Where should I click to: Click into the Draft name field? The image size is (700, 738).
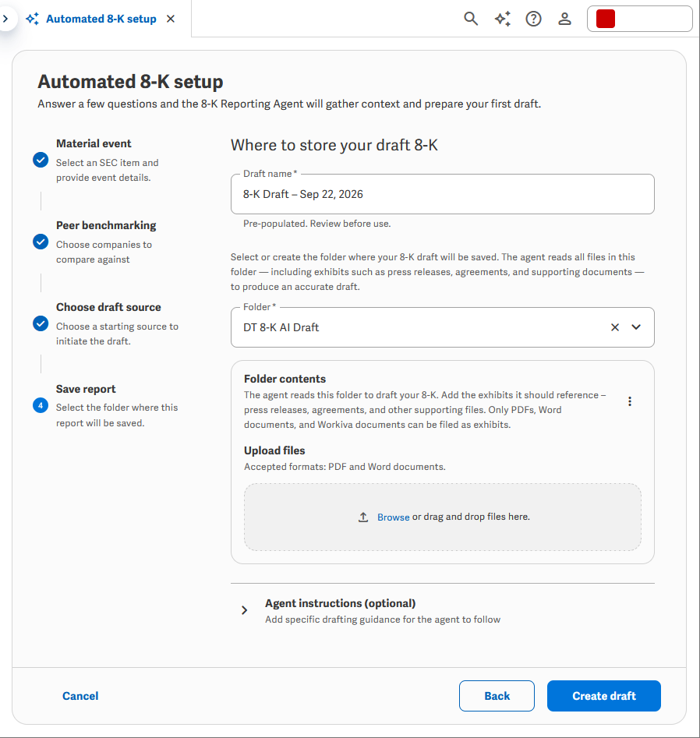click(x=442, y=194)
